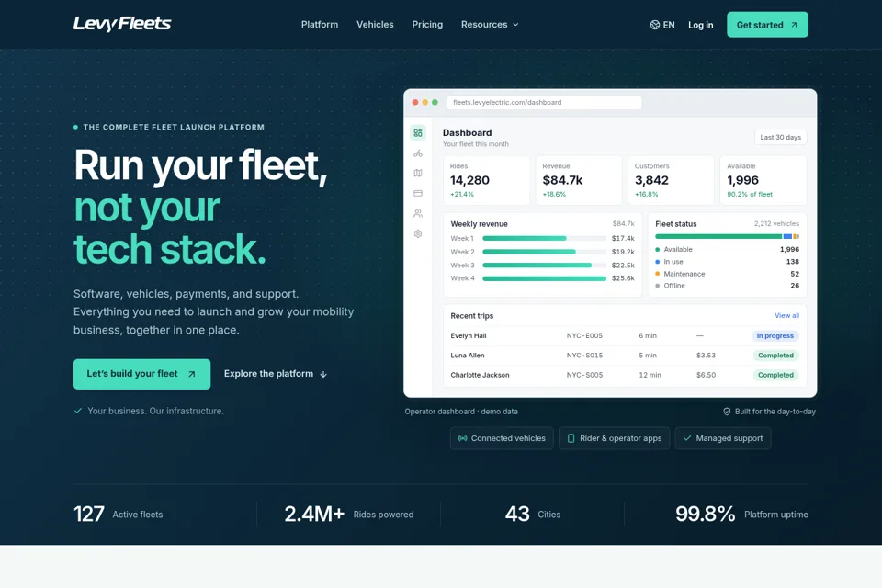Click the Week 1 revenue bar
The width and height of the screenshot is (882, 588).
point(544,239)
